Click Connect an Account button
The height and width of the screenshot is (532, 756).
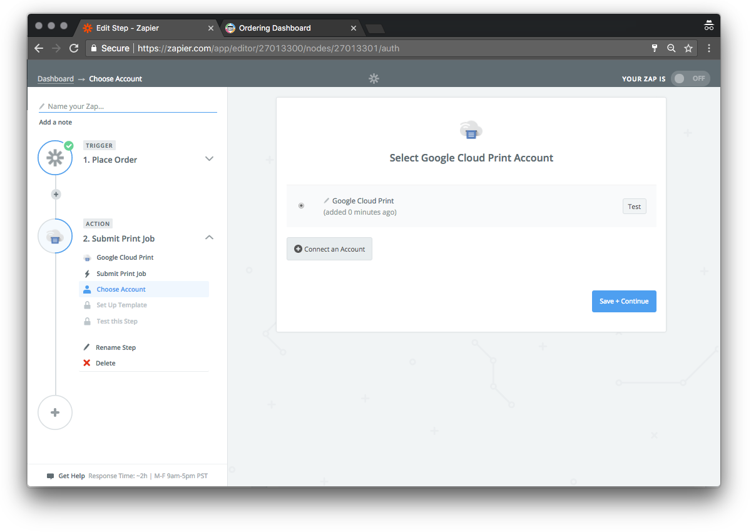(x=329, y=249)
